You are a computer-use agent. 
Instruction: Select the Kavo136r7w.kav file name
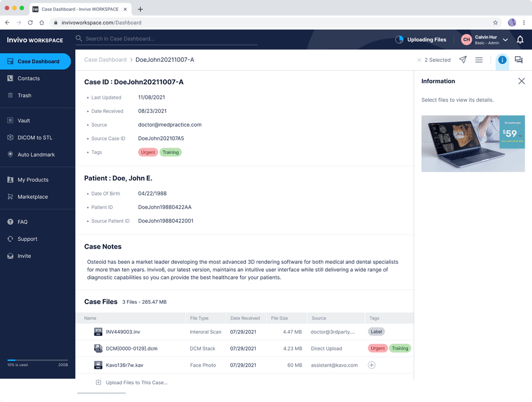coord(125,365)
